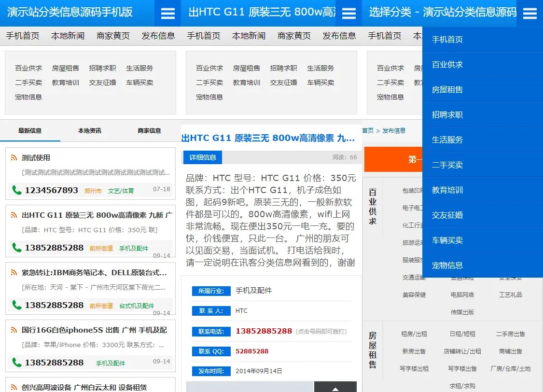Click the 郑州市 location tag
This screenshot has width=543, height=392.
pos(93,191)
